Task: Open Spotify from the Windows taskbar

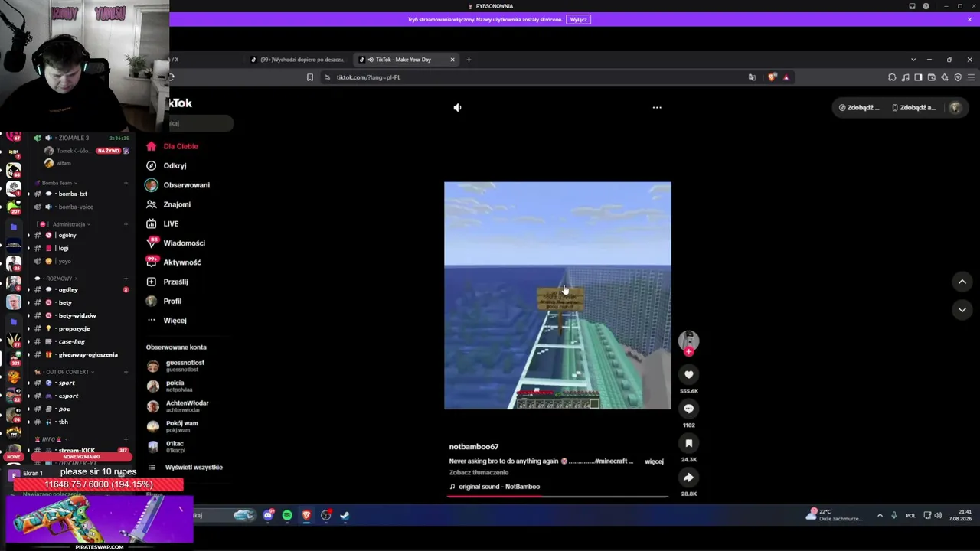Action: point(287,516)
